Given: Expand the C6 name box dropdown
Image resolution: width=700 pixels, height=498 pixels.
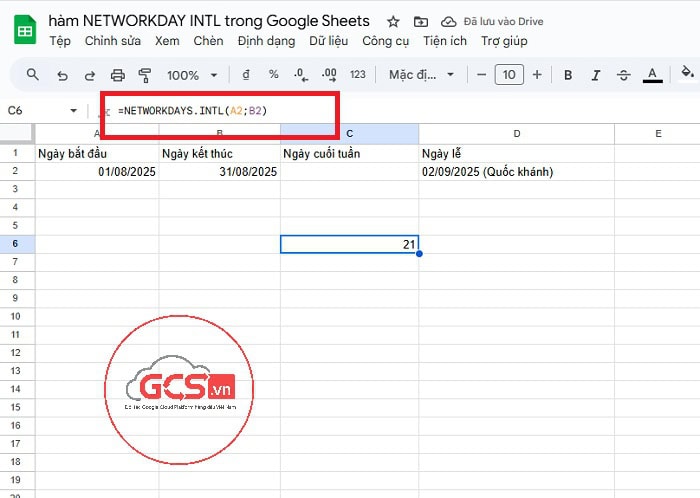Looking at the screenshot, I should [73, 111].
